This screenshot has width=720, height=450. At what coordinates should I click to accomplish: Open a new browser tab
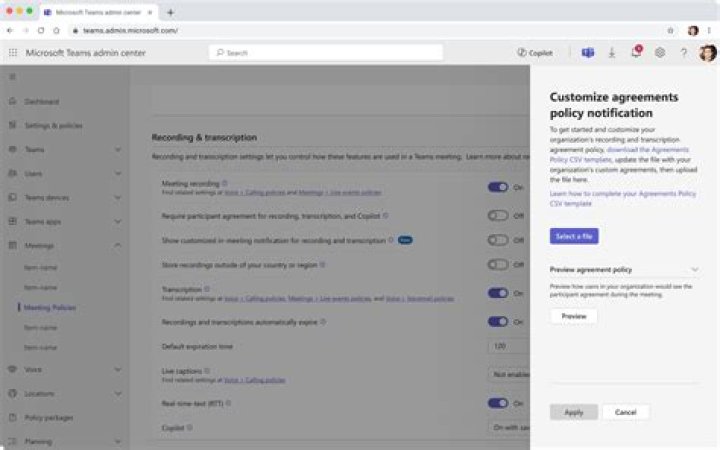pos(170,12)
